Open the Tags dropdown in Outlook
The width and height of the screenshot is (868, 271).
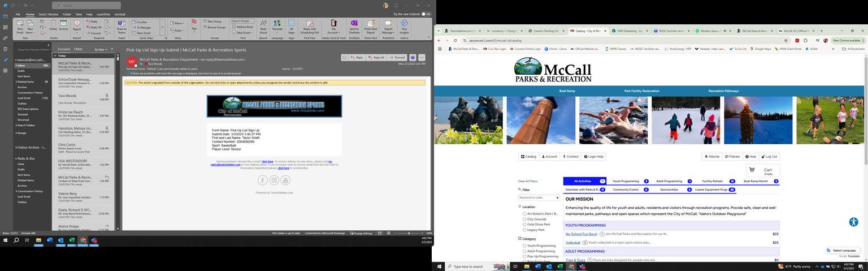pos(194,27)
